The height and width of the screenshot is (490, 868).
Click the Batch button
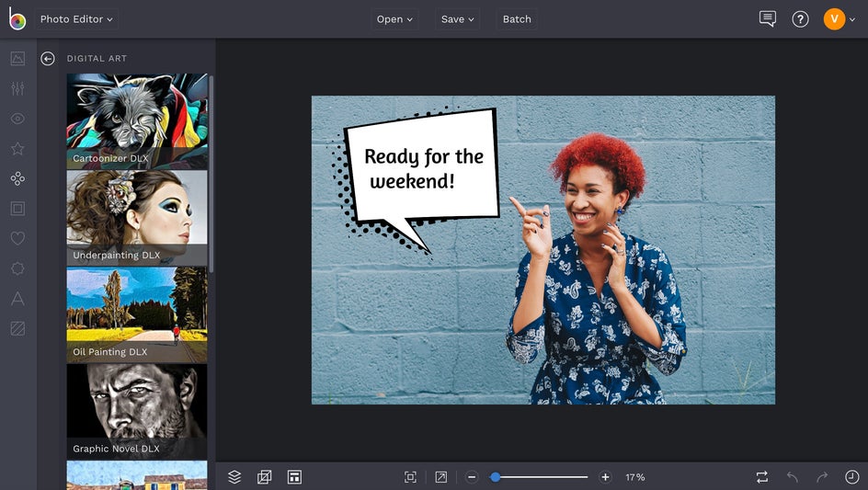point(517,19)
